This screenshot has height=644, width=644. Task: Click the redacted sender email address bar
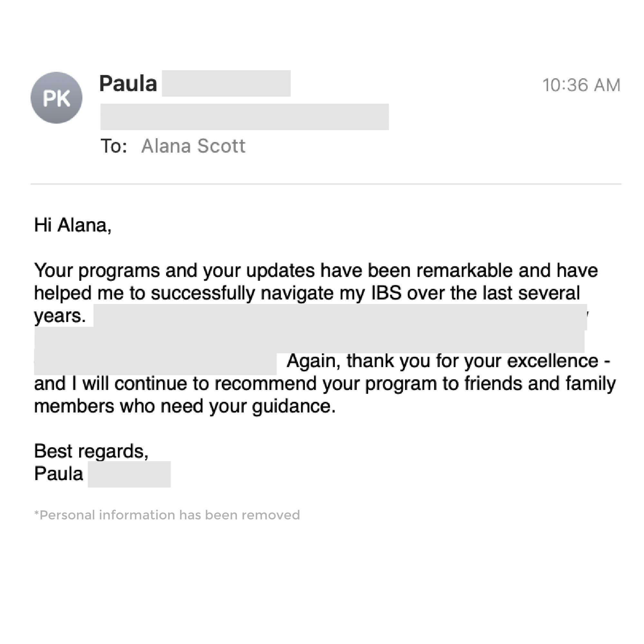click(x=244, y=117)
